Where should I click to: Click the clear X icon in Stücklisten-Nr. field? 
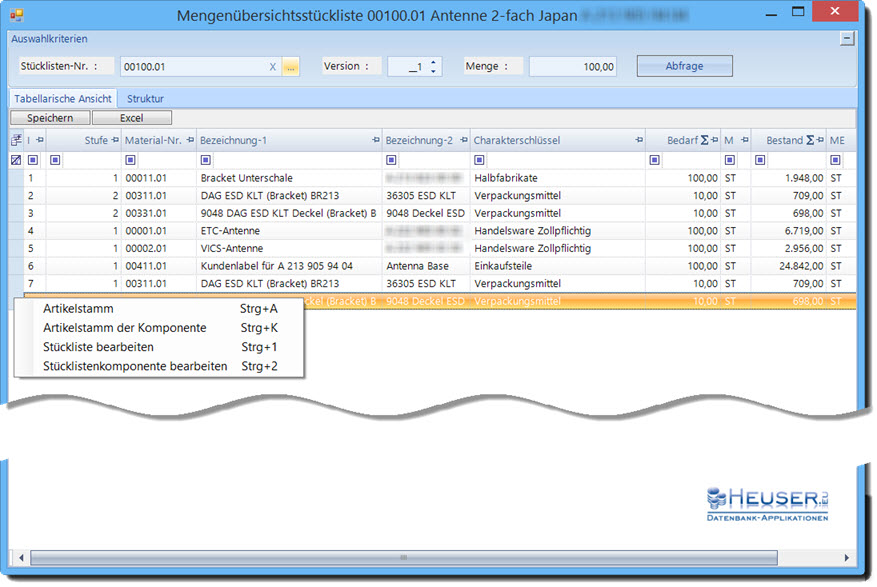273,67
